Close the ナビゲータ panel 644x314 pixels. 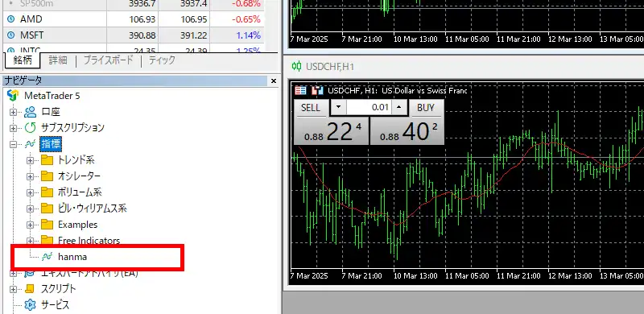274,81
